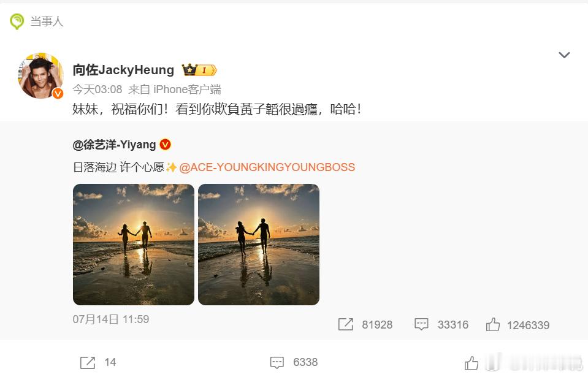
Task: Click the green 当事人 location pin icon
Action: click(17, 21)
